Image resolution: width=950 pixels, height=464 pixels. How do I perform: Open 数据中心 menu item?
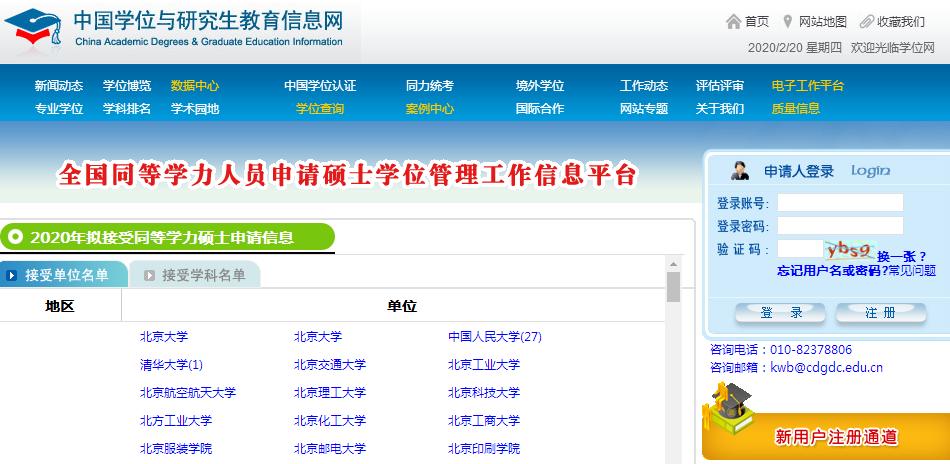[194, 86]
